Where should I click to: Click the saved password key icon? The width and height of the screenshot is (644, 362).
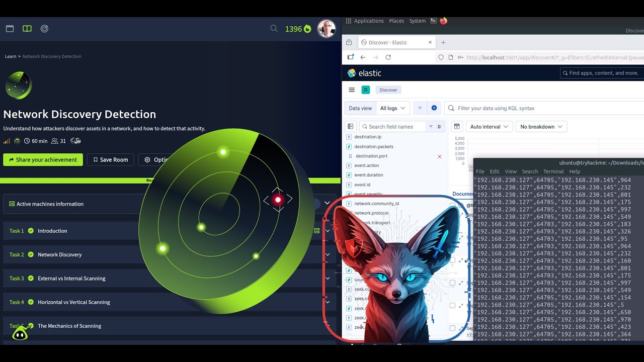pyautogui.click(x=460, y=57)
